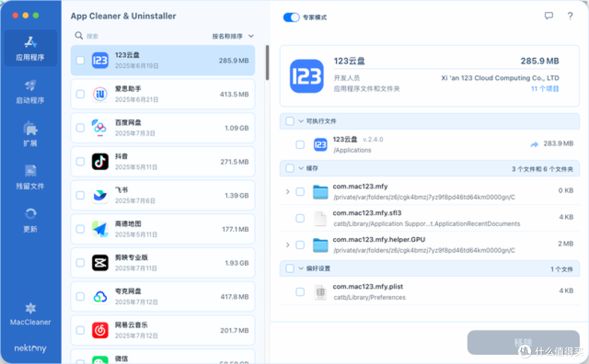Viewport: 589px width, 364px height.
Task: Check the com.mac123.mfy.sfl3 checkbox
Action: click(300, 218)
